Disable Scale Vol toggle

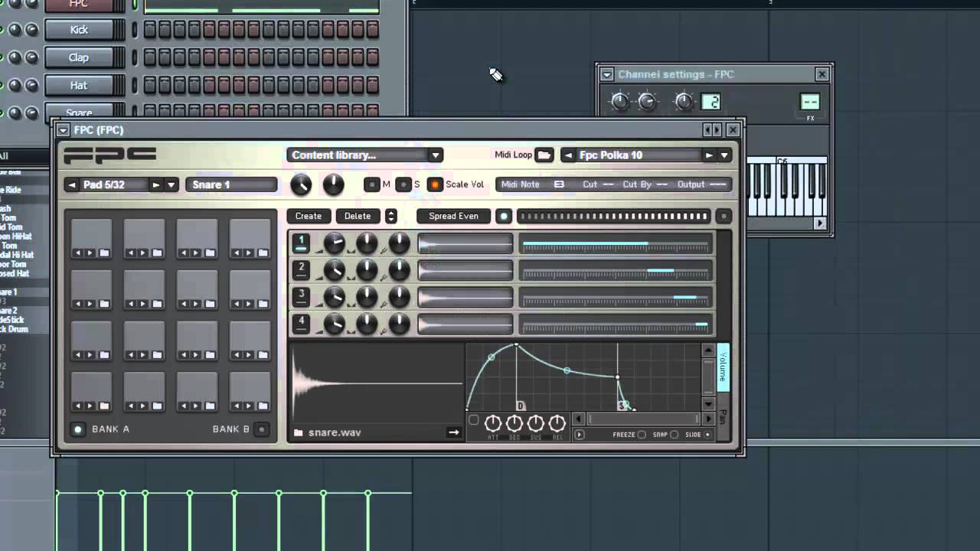(x=435, y=185)
